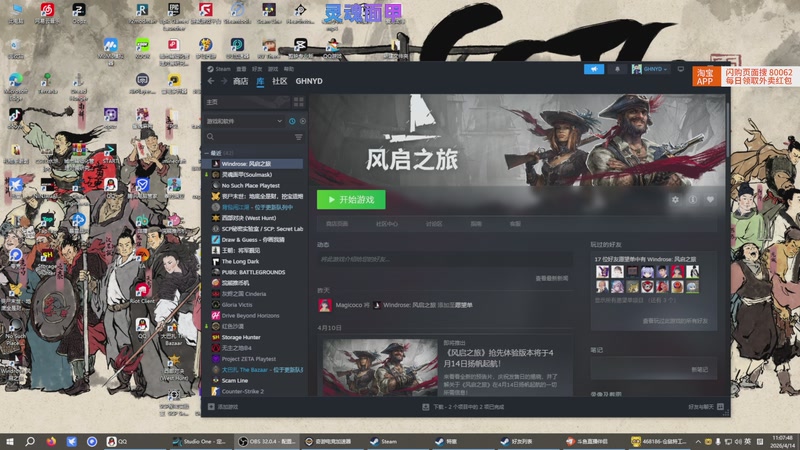This screenshot has width=800, height=450.
Task: Open the 帮助 menu
Action: [x=289, y=69]
